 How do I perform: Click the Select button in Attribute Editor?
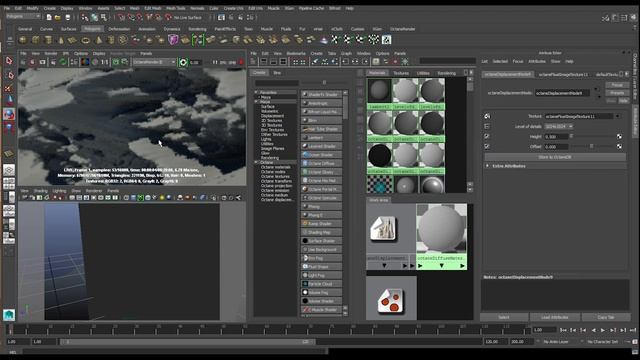504,317
